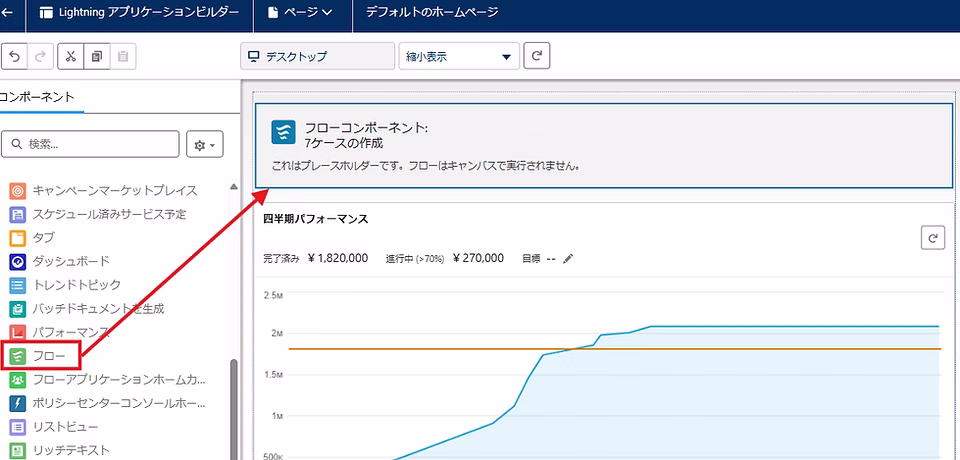Select the リストビュー component
Screen dimensions: 960x460
[x=54, y=426]
